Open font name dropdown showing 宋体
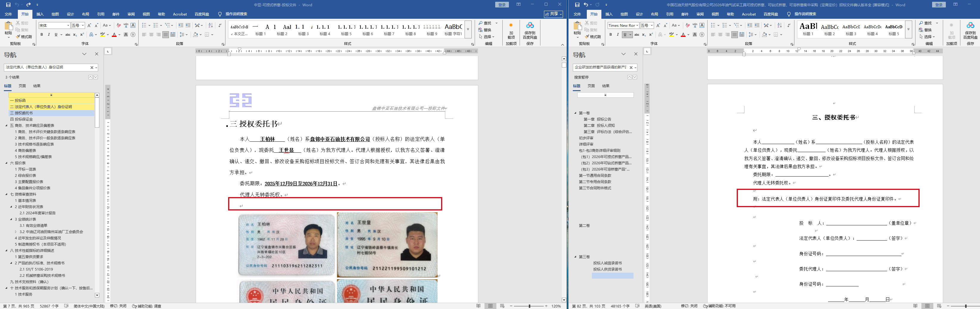The width and height of the screenshot is (980, 309). [x=68, y=26]
